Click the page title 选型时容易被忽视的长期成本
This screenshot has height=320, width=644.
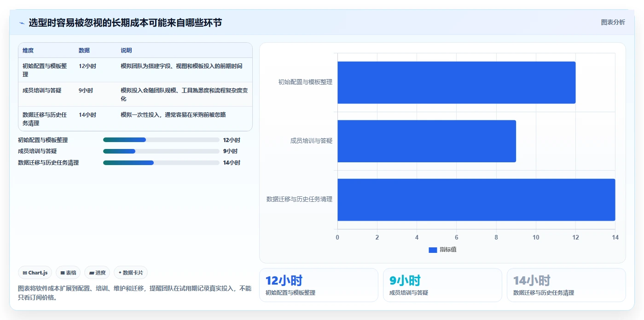125,23
